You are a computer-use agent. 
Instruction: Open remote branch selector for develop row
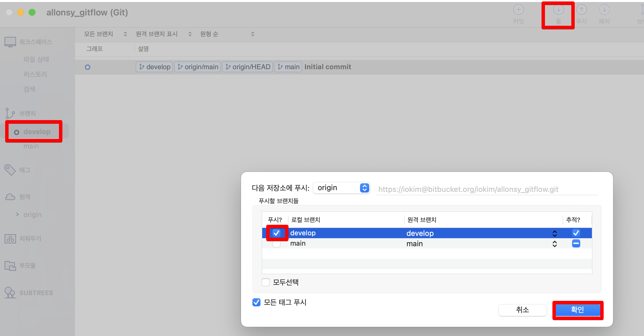554,233
